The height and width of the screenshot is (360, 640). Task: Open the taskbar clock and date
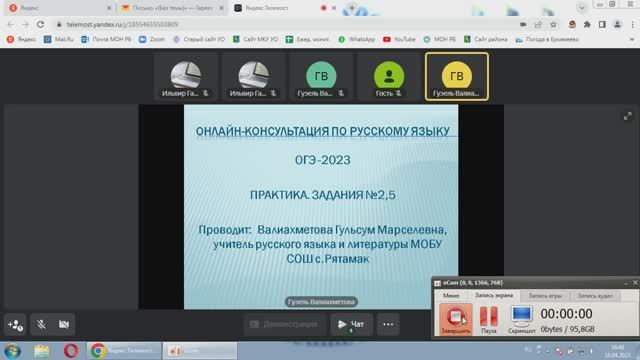(x=617, y=351)
